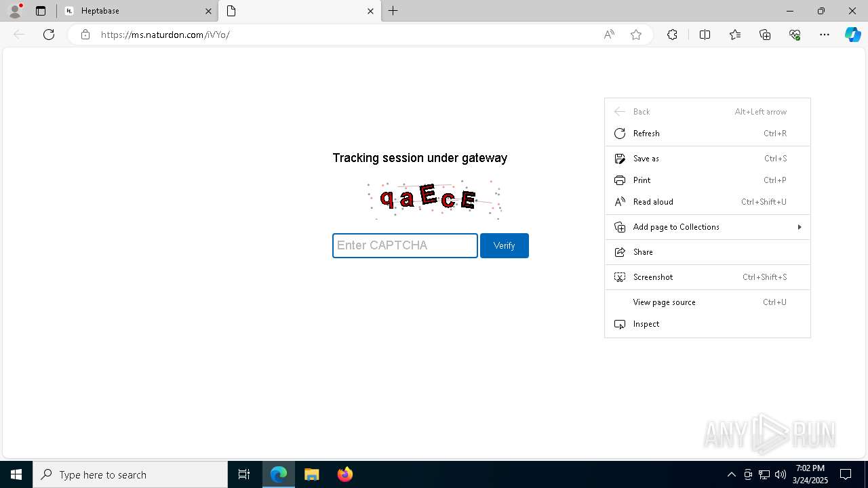Viewport: 868px width, 488px height.
Task: Select the blank page tab
Action: (299, 11)
